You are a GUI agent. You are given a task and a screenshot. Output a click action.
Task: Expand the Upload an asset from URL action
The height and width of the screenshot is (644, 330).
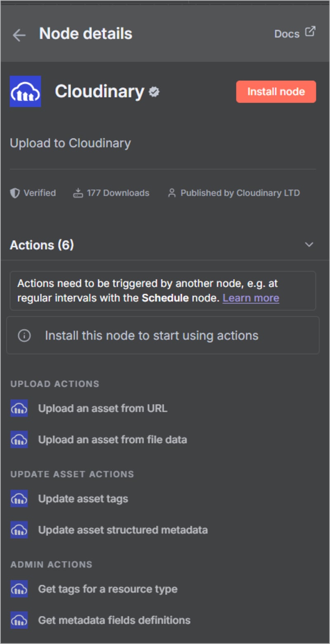(102, 408)
